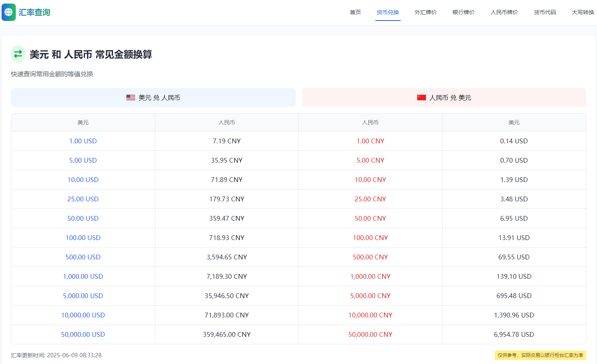This screenshot has height=364, width=597.
Task: Select the 71.89 CNY cell
Action: (x=227, y=180)
